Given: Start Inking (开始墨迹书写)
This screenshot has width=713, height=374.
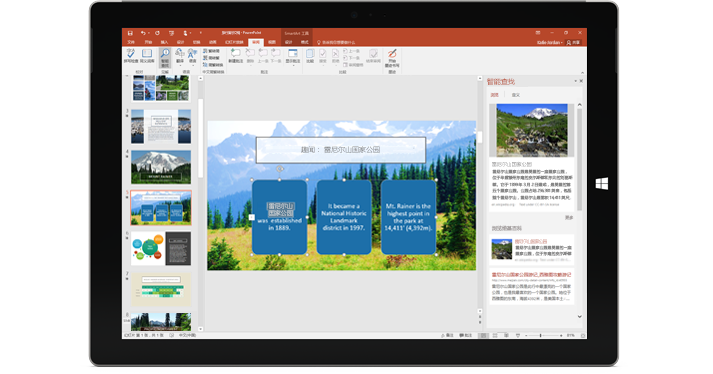Looking at the screenshot, I should [392, 58].
